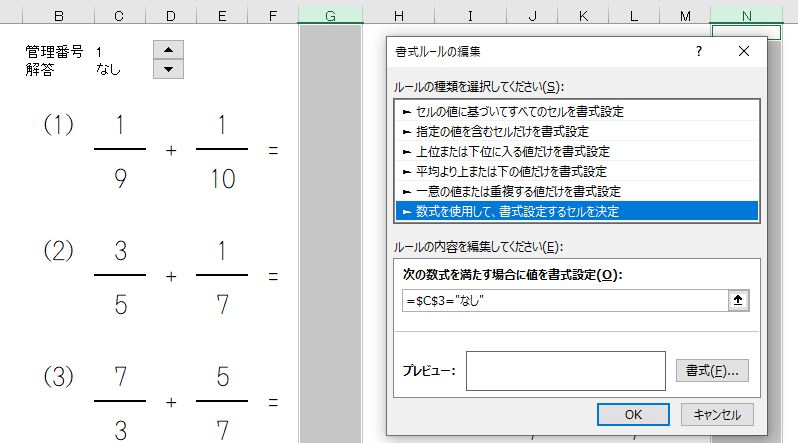Select column B header
The image size is (798, 443).
(x=59, y=16)
